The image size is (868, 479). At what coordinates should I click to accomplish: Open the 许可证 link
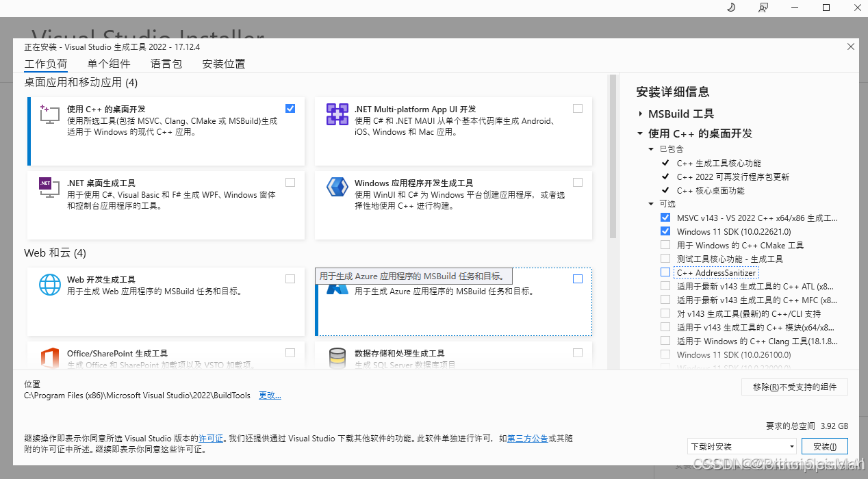coord(211,439)
